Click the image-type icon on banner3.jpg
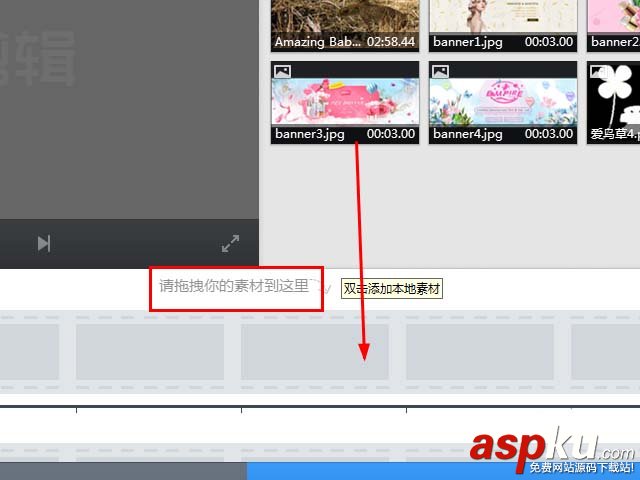The image size is (640, 480). click(x=282, y=71)
